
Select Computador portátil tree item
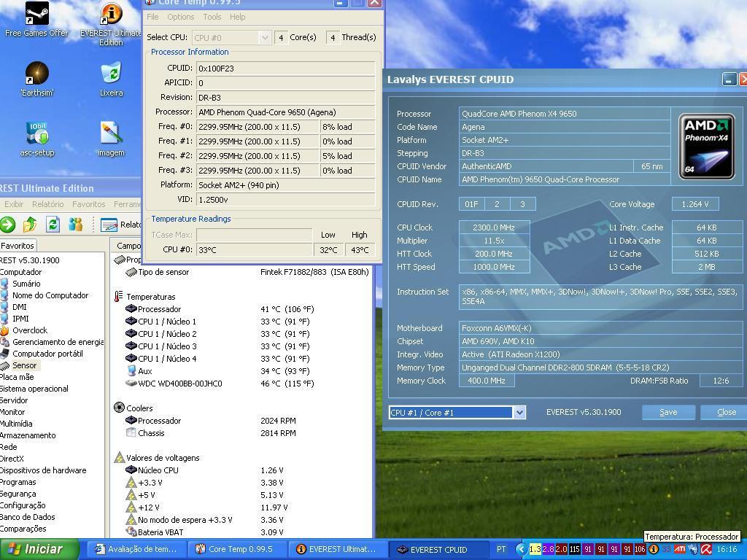click(x=47, y=354)
